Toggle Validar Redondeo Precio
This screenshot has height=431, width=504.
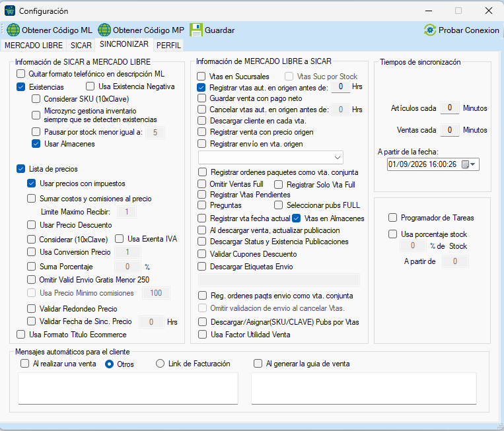(x=32, y=309)
